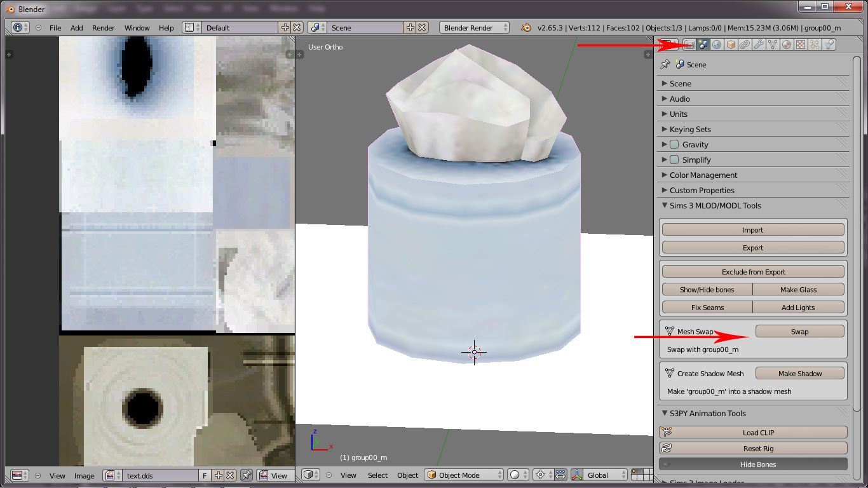Open the Select menu in 3D viewport
This screenshot has height=488, width=868.
(x=377, y=475)
